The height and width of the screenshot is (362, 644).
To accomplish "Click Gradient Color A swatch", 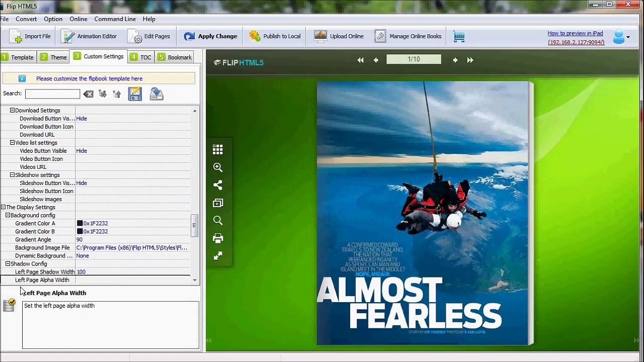I will pos(79,223).
